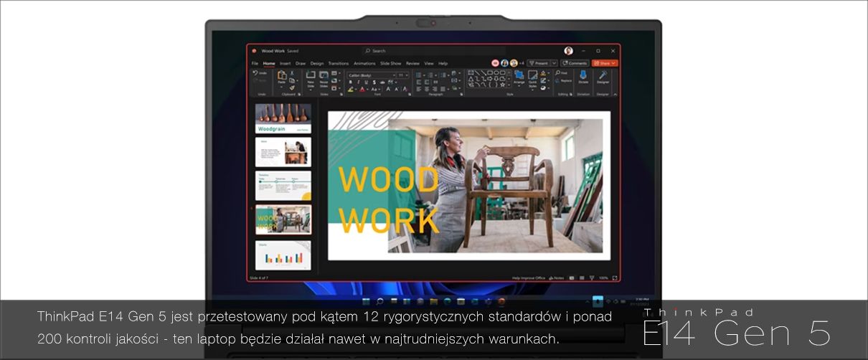Open Quick Styles gallery icon
868x360 pixels.
point(533,77)
